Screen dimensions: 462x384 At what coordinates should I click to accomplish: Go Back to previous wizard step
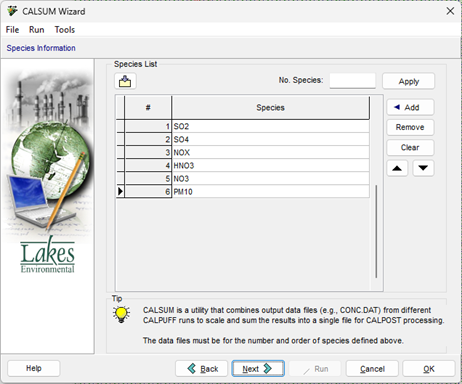202,369
